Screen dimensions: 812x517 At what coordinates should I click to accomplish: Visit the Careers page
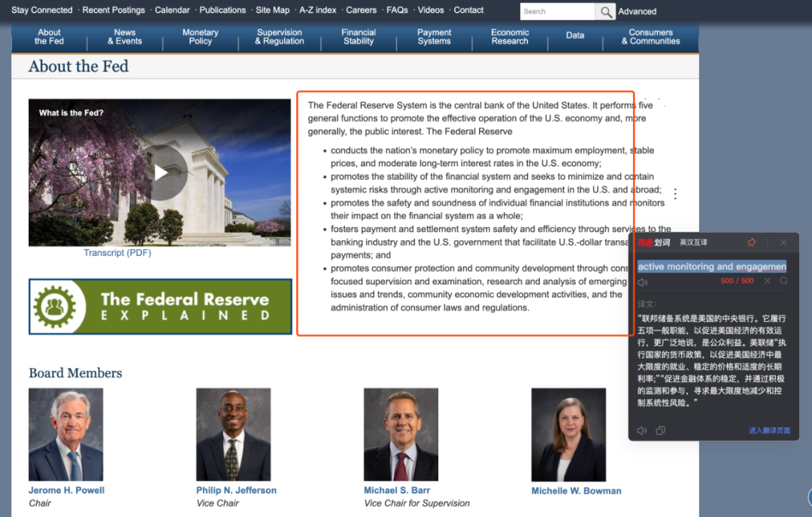click(361, 10)
